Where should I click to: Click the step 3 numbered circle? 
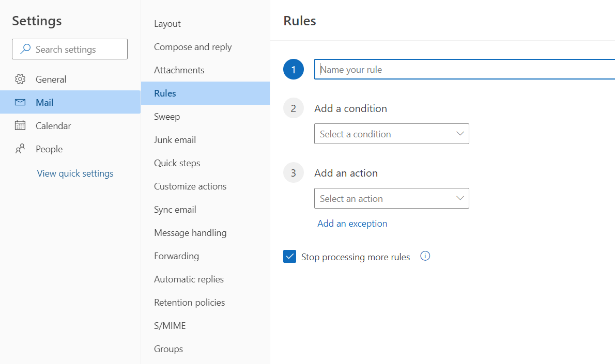(x=294, y=172)
